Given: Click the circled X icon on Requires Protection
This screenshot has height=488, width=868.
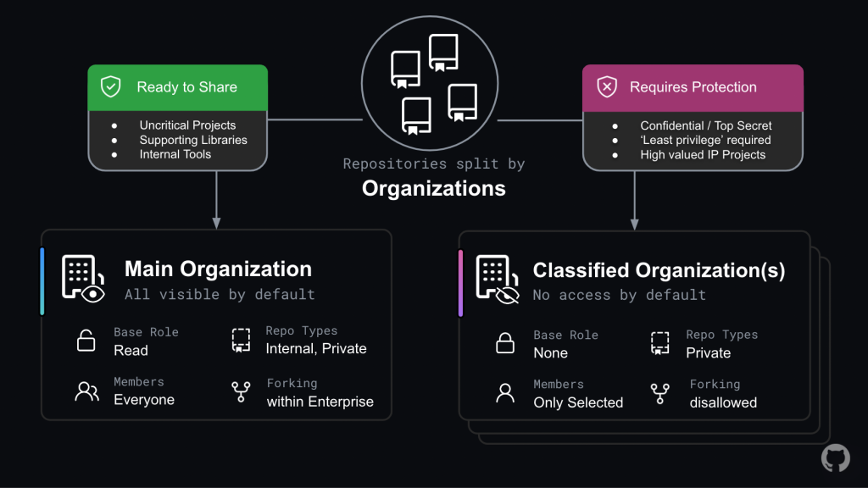Looking at the screenshot, I should [608, 86].
